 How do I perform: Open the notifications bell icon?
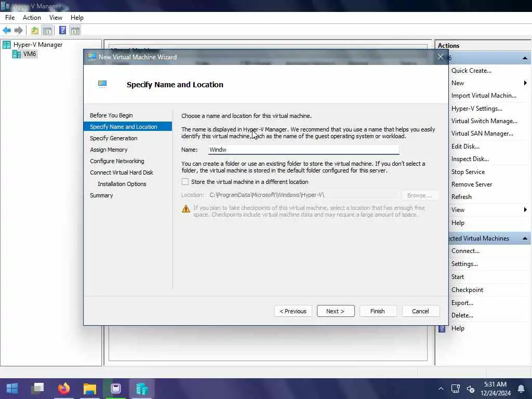521,389
